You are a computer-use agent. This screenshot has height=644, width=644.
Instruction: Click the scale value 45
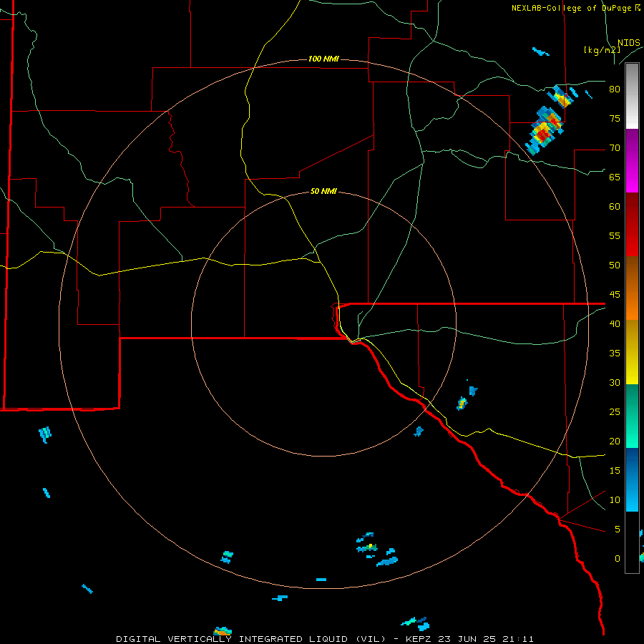(615, 295)
